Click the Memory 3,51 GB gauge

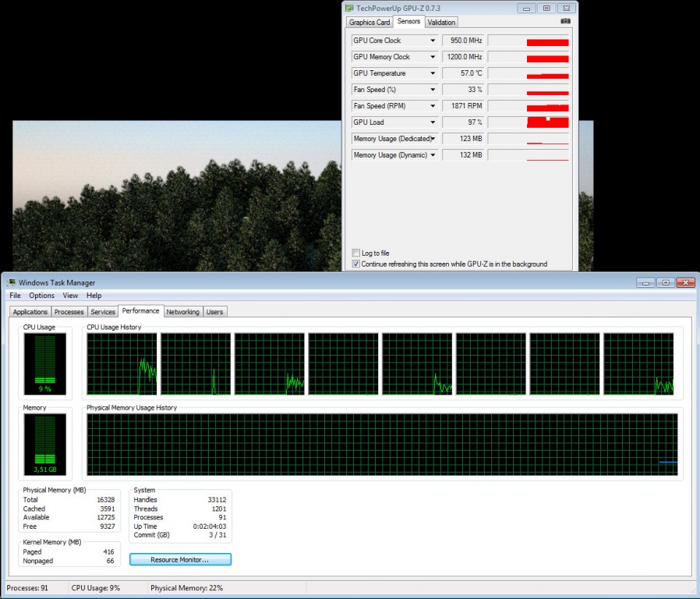click(44, 445)
